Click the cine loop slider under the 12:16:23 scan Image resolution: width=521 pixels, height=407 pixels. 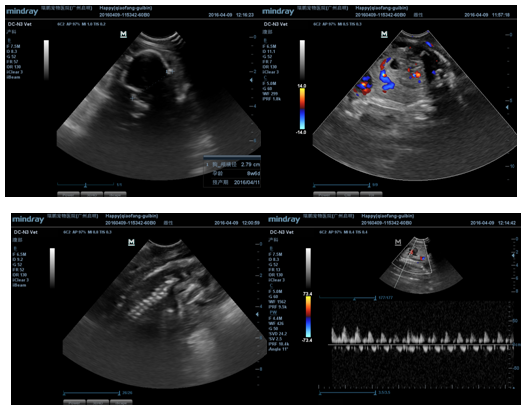click(86, 184)
